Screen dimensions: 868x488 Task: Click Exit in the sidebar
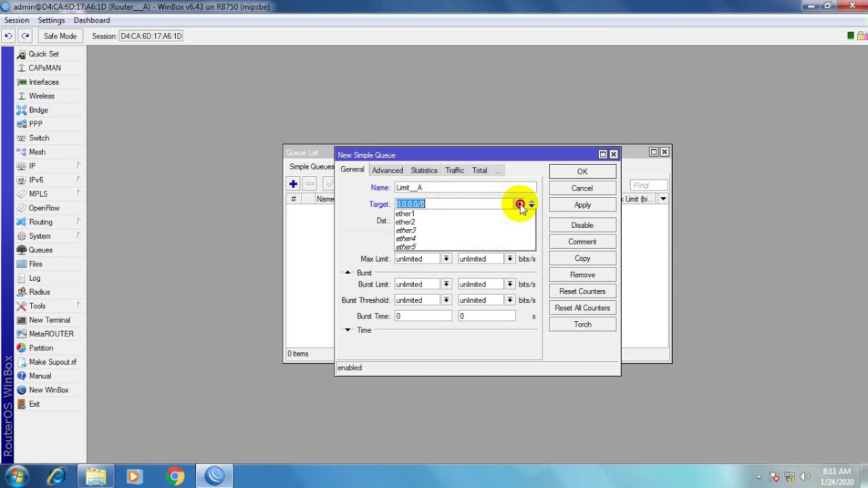click(34, 404)
